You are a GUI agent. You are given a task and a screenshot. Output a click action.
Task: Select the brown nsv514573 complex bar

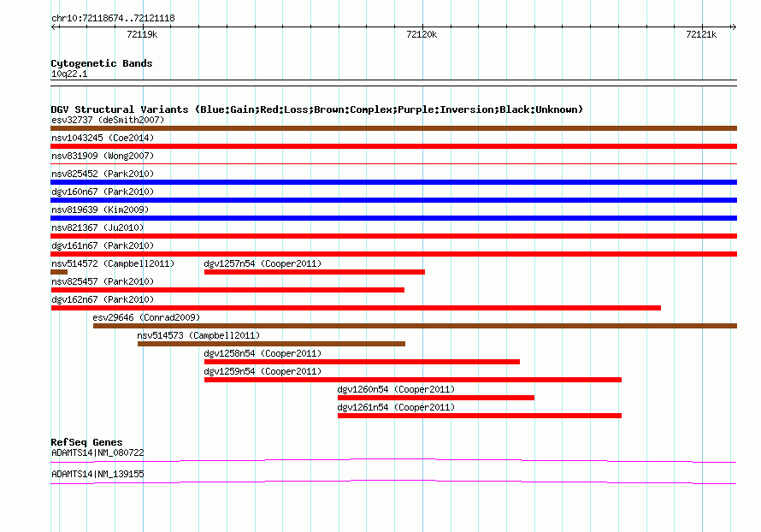click(x=271, y=344)
